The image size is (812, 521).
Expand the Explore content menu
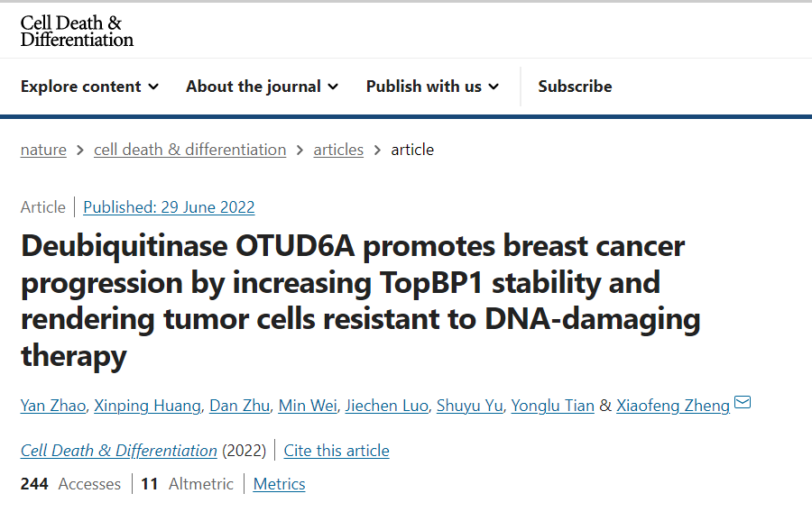click(x=89, y=87)
